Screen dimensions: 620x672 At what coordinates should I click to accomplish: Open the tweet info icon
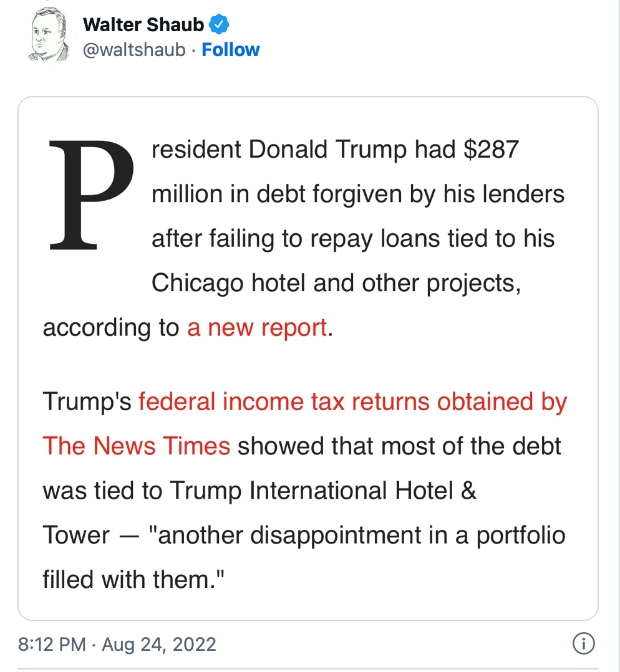click(x=583, y=644)
